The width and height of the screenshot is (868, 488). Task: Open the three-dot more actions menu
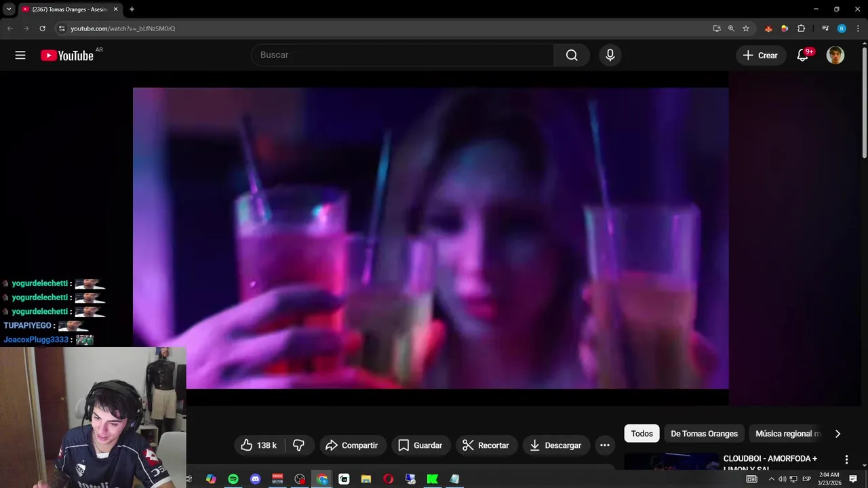tap(605, 445)
